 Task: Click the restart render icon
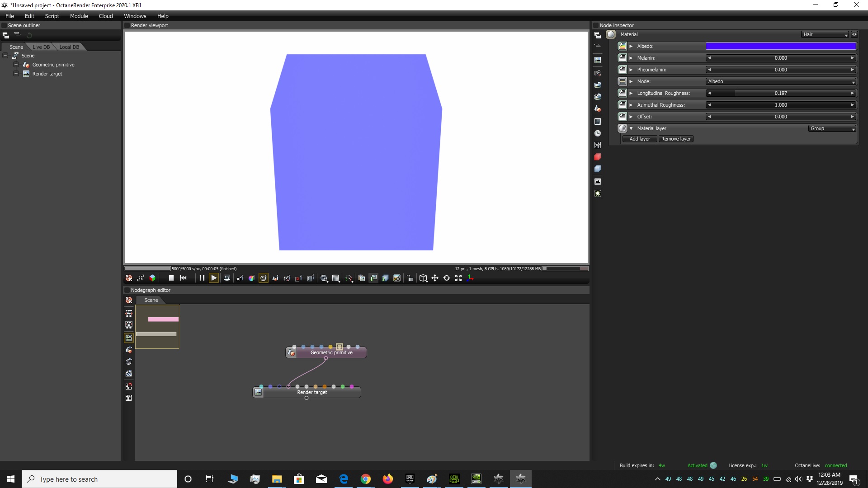coord(183,278)
